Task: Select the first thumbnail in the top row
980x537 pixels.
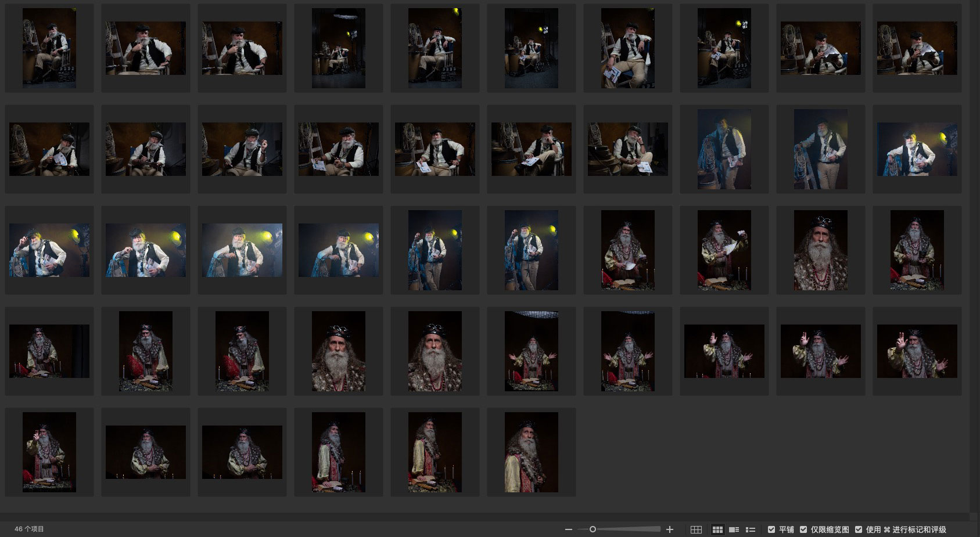Action: (49, 48)
